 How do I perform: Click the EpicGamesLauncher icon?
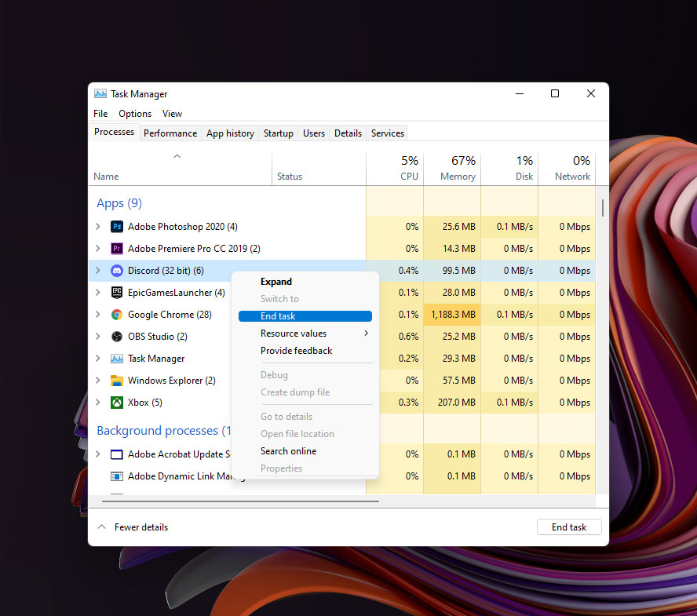tap(116, 293)
